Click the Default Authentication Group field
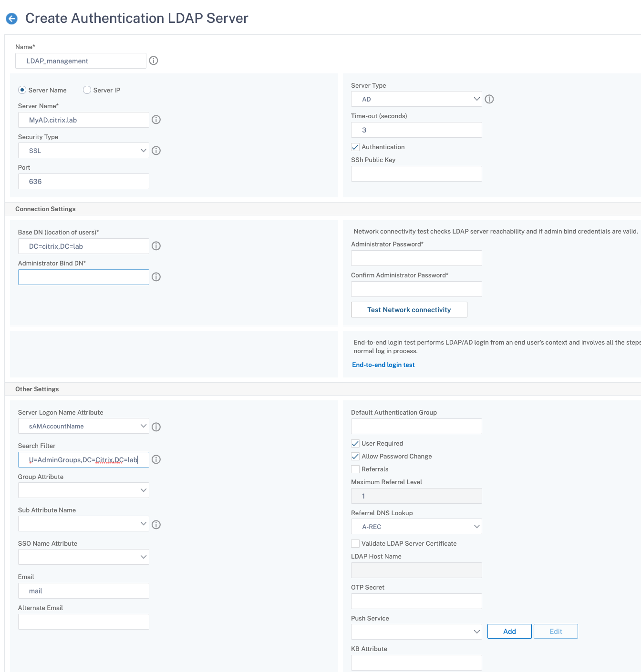Screen dimensions: 641x672 (x=416, y=427)
